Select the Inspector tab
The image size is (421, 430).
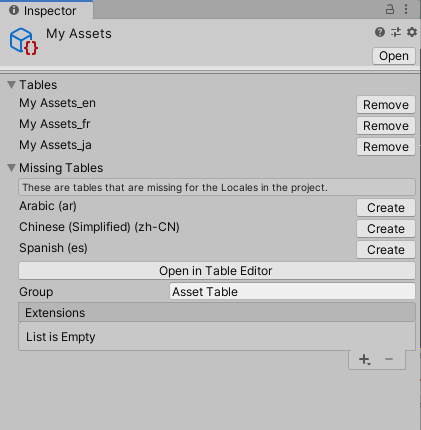click(47, 10)
